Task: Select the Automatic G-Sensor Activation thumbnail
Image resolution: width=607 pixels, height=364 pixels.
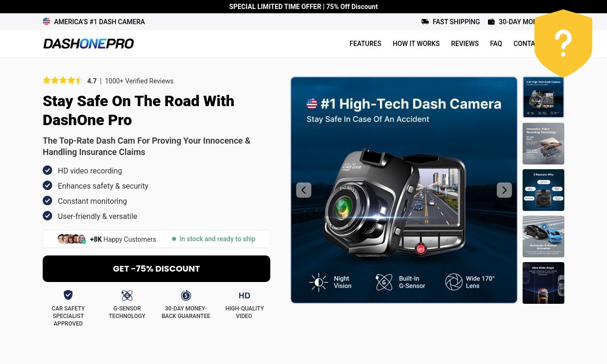Action: [543, 237]
